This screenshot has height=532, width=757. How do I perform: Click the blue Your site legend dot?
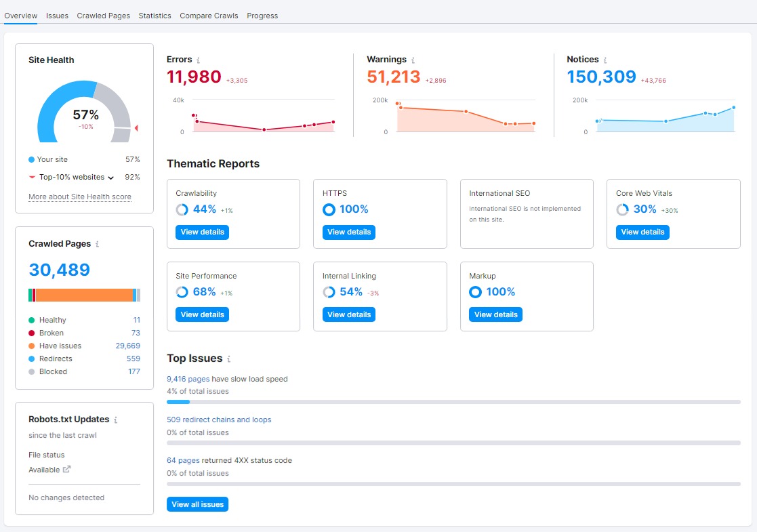pos(31,160)
